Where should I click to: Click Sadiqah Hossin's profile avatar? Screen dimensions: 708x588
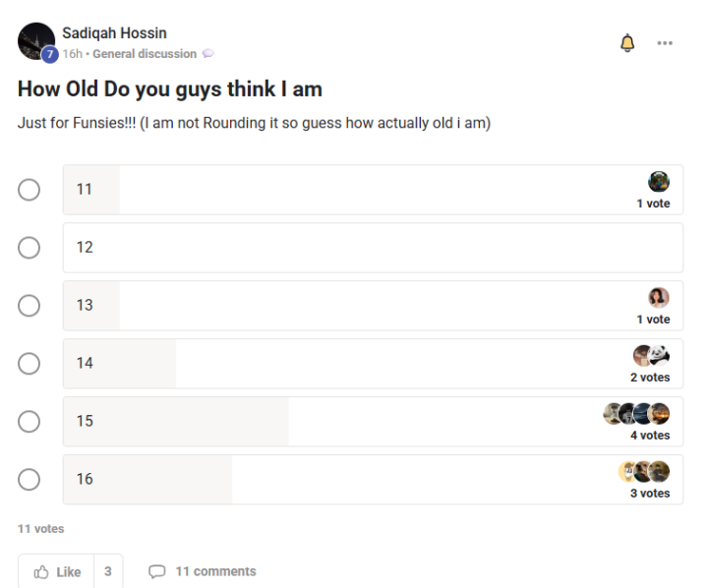point(36,41)
